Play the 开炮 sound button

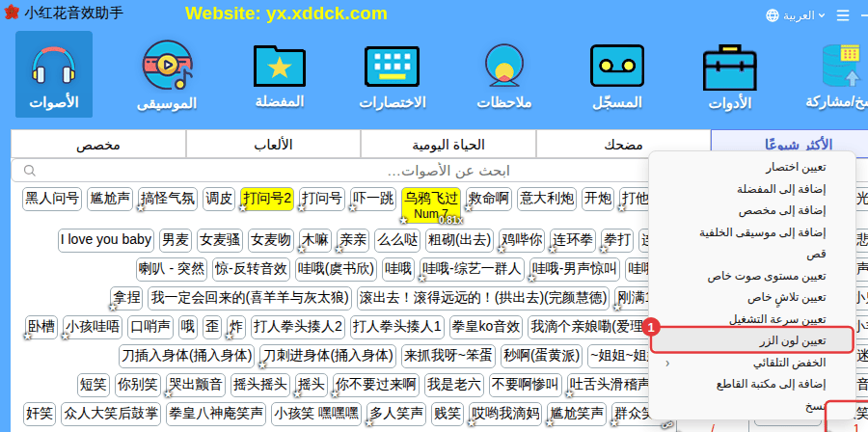click(597, 199)
